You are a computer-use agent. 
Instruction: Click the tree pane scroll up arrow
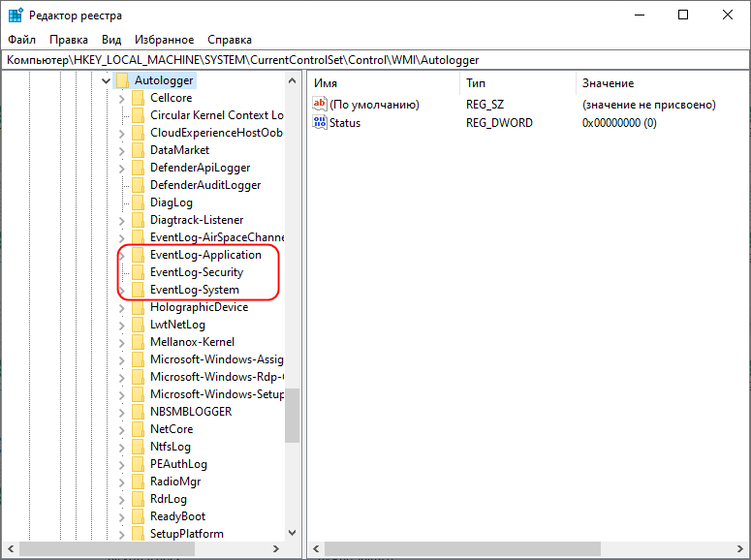coord(292,80)
